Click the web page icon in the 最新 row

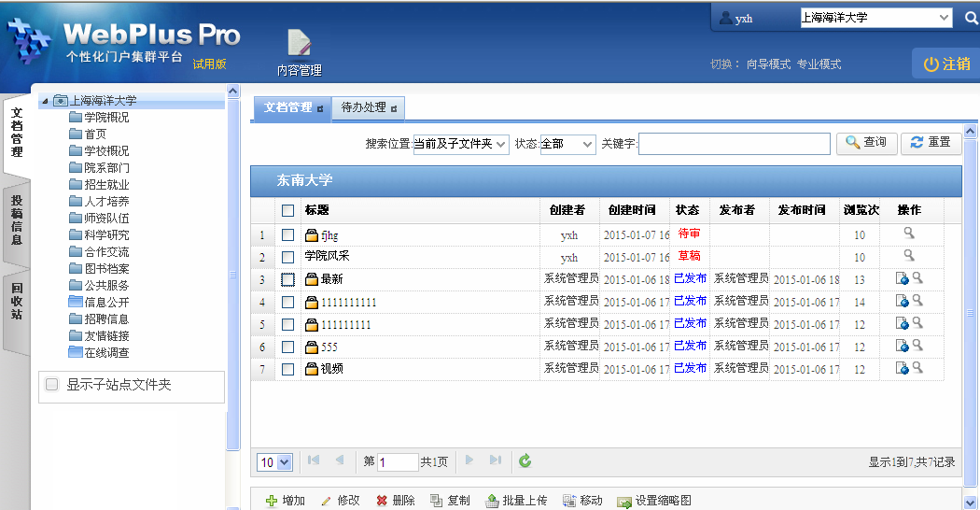coord(902,278)
